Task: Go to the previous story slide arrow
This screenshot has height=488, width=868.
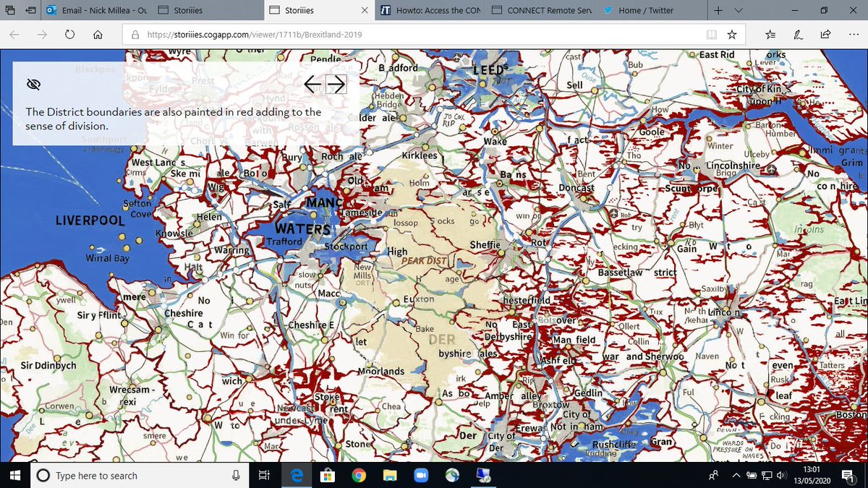Action: coord(312,84)
